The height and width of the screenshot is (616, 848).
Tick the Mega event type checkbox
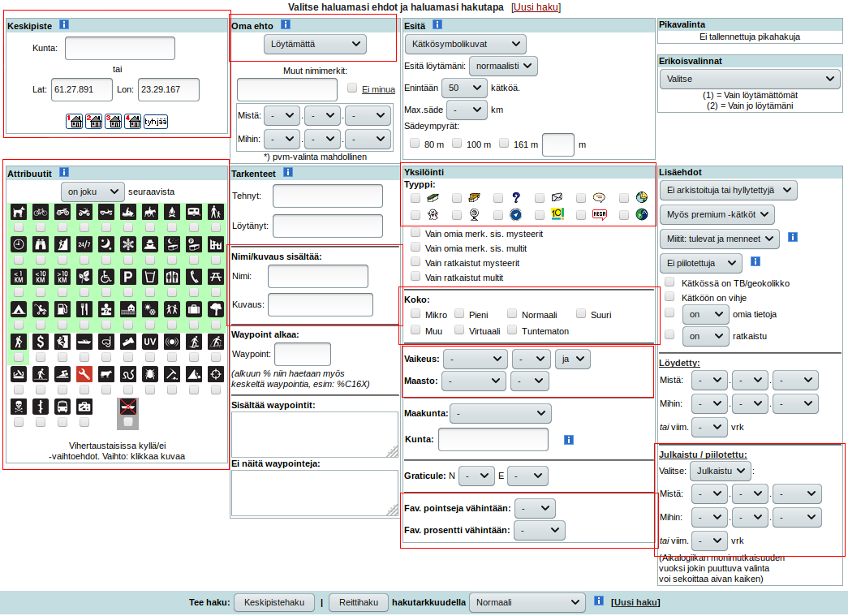[x=581, y=215]
